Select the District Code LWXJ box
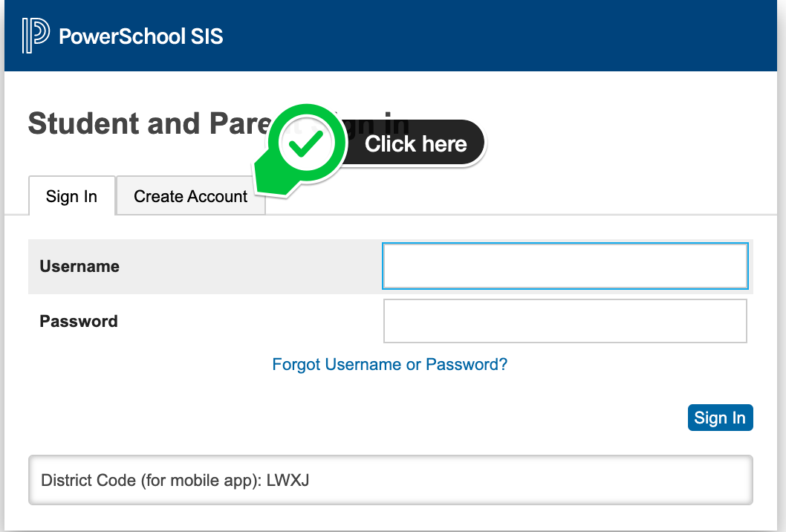This screenshot has height=532, width=786. coord(389,479)
